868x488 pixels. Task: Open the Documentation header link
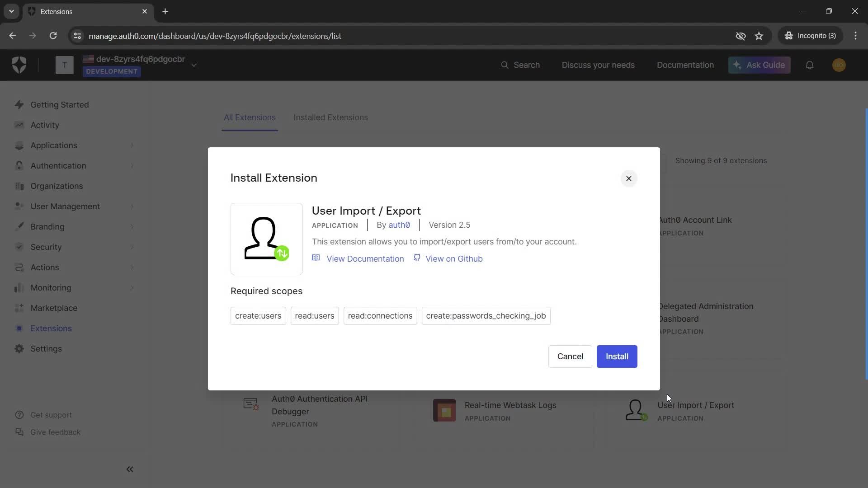coord(685,65)
